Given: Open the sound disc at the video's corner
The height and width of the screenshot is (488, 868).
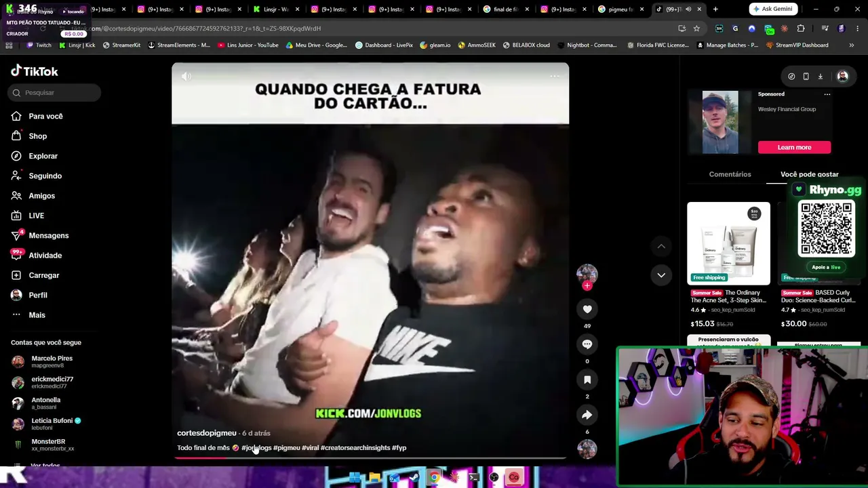Looking at the screenshot, I should [587, 449].
